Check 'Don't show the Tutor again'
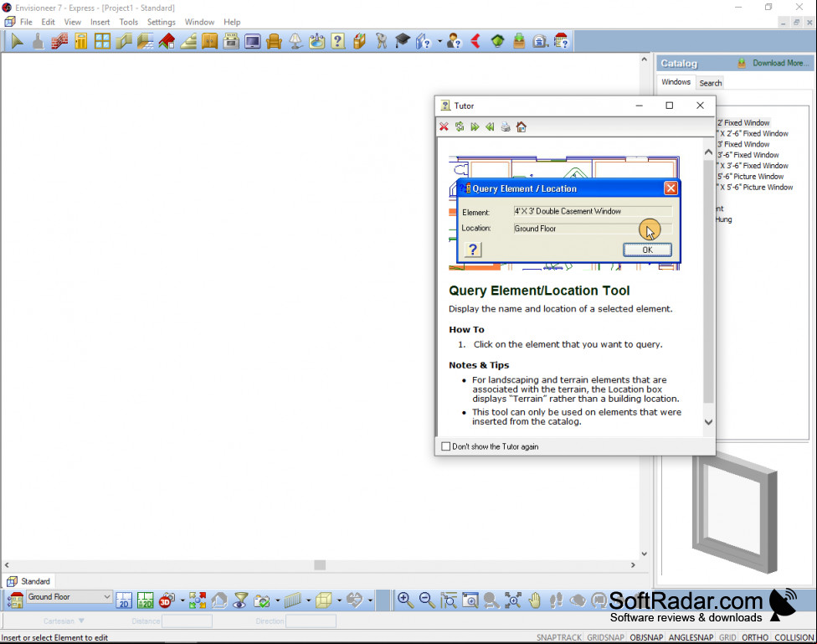 (x=446, y=446)
